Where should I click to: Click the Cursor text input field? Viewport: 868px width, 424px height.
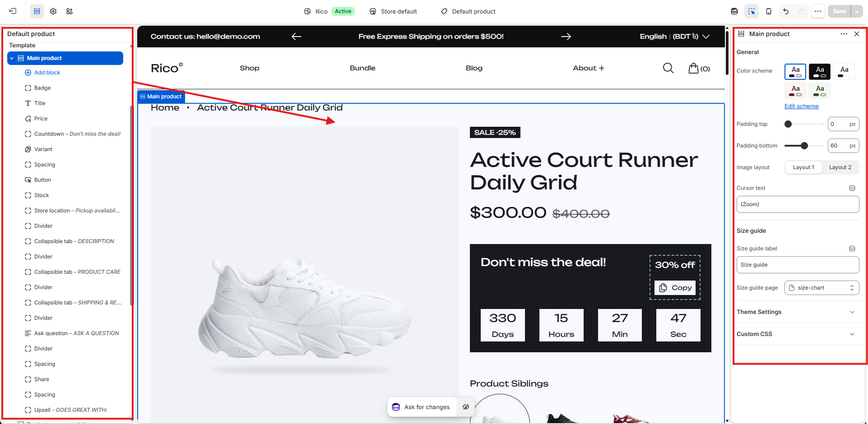pos(798,204)
